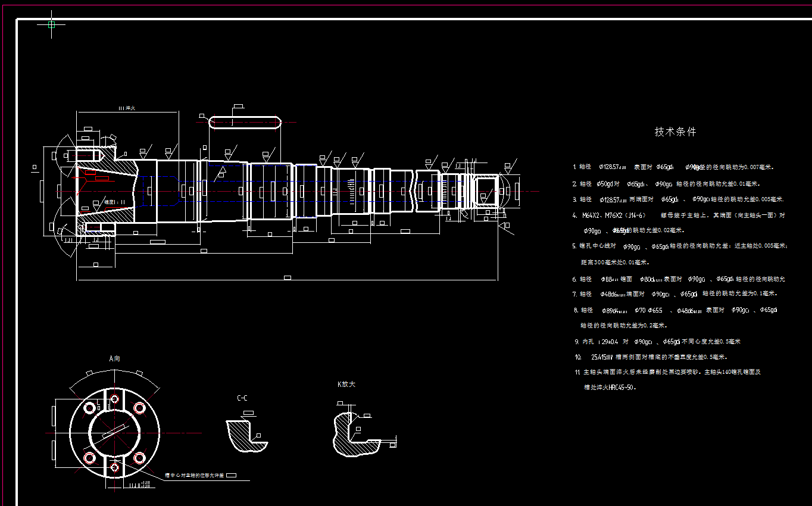Image resolution: width=812 pixels, height=506 pixels.
Task: Select the III淬火 dimension text
Action: click(127, 108)
